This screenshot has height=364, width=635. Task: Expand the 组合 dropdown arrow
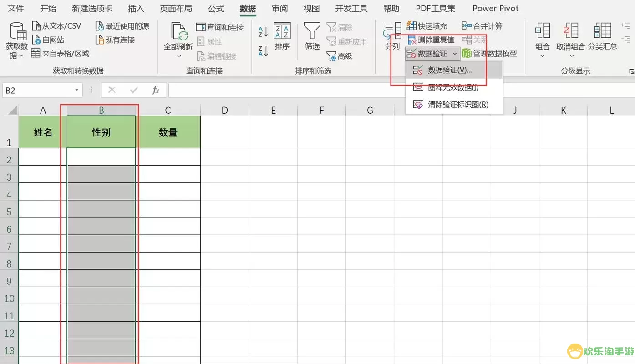[542, 56]
